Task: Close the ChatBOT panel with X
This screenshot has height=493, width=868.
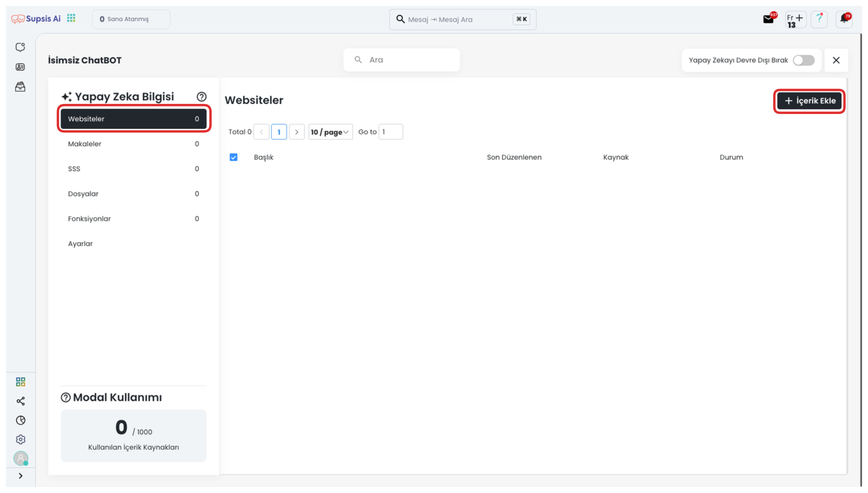Action: 836,60
